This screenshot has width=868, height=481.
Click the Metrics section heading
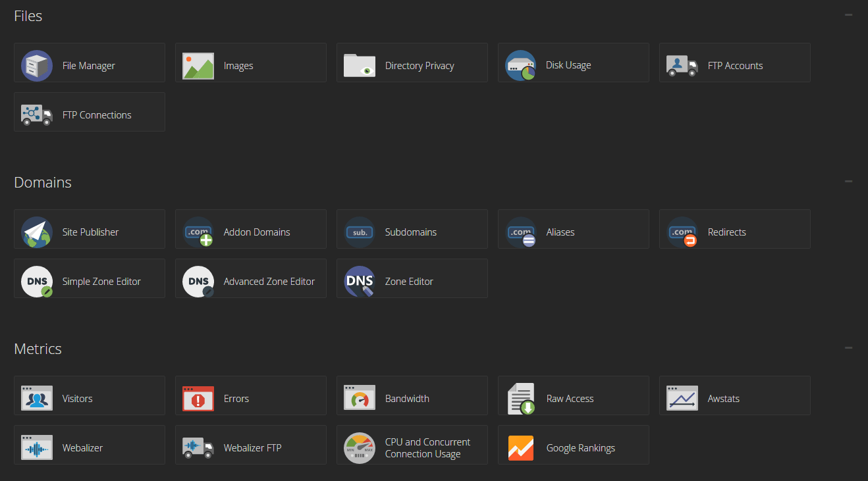point(38,349)
